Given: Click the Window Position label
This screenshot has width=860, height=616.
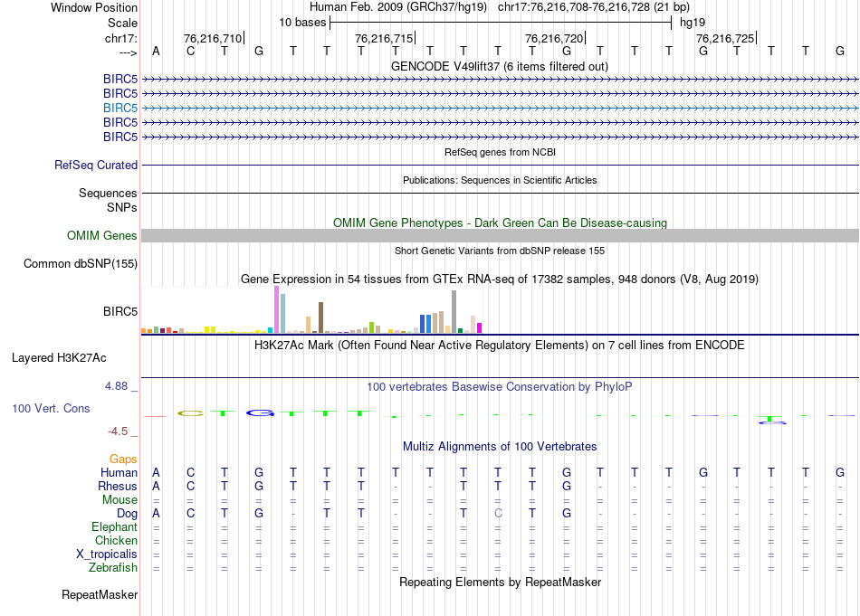Looking at the screenshot, I should point(94,7).
